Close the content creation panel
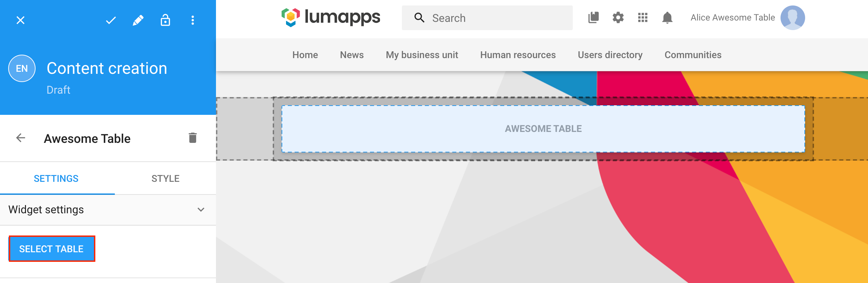868x283 pixels. click(x=21, y=21)
